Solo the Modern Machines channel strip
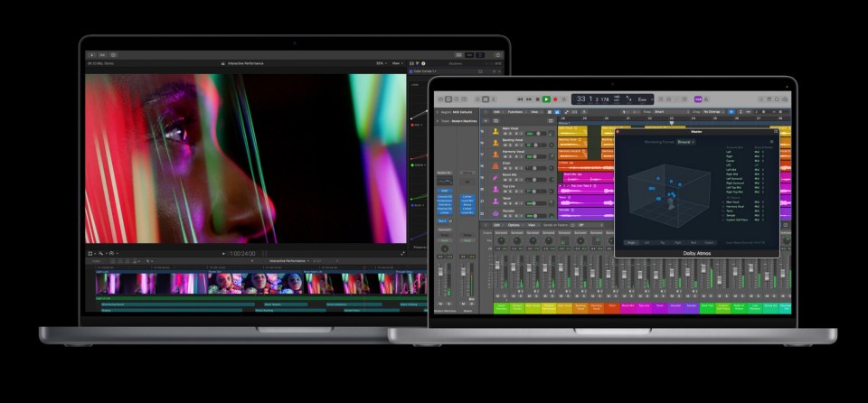Image resolution: width=868 pixels, height=403 pixels. [449, 304]
